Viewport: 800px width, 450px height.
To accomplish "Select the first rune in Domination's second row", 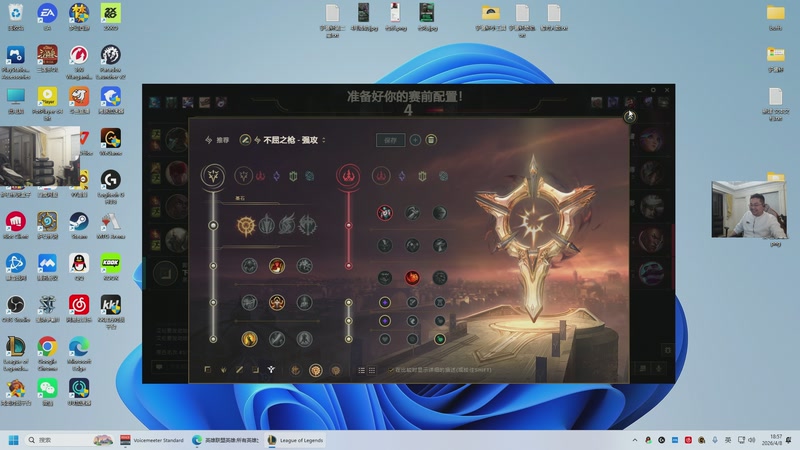I will pos(385,245).
